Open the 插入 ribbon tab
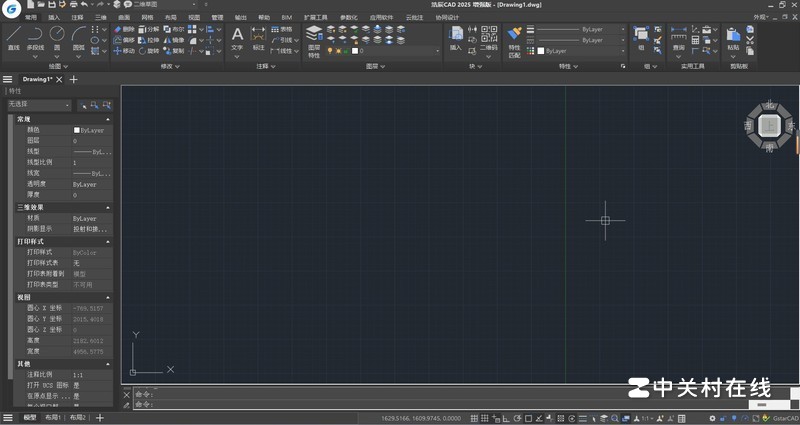The width and height of the screenshot is (800, 425). click(x=53, y=17)
